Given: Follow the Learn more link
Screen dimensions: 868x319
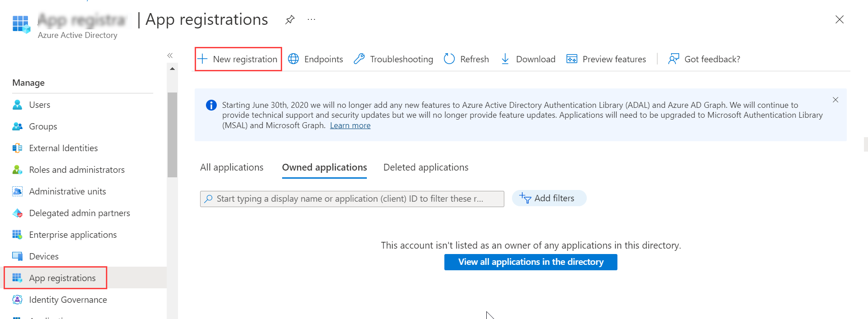Looking at the screenshot, I should pos(350,125).
